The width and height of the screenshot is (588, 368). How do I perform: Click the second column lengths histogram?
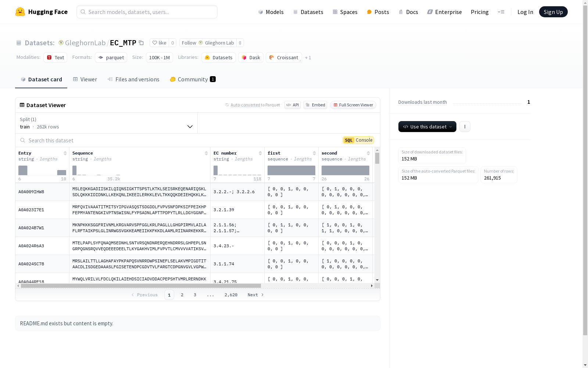pyautogui.click(x=345, y=170)
